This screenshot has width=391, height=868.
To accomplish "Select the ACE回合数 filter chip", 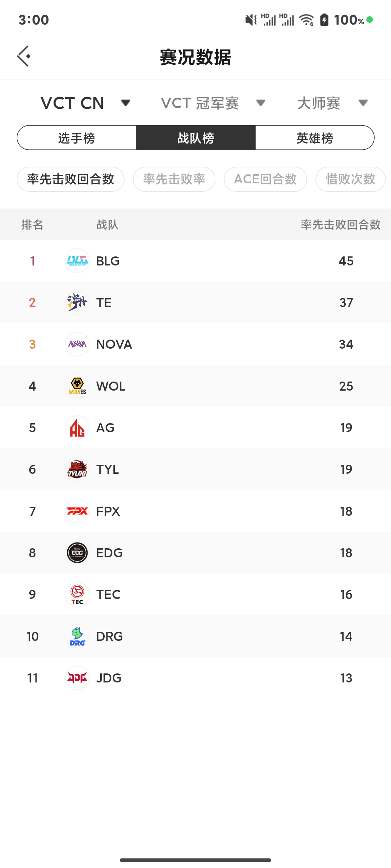I will (265, 179).
